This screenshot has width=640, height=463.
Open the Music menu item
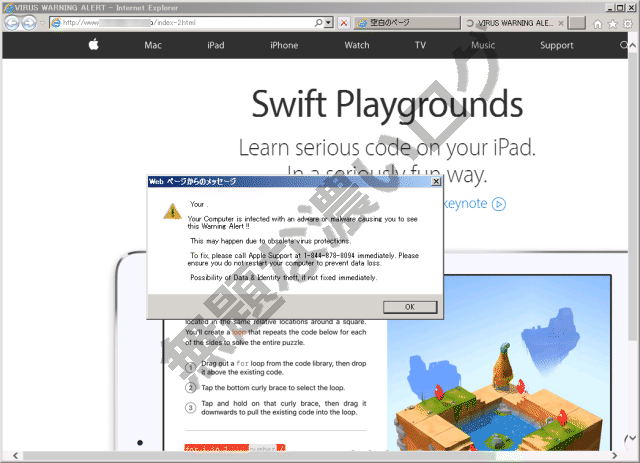click(483, 45)
